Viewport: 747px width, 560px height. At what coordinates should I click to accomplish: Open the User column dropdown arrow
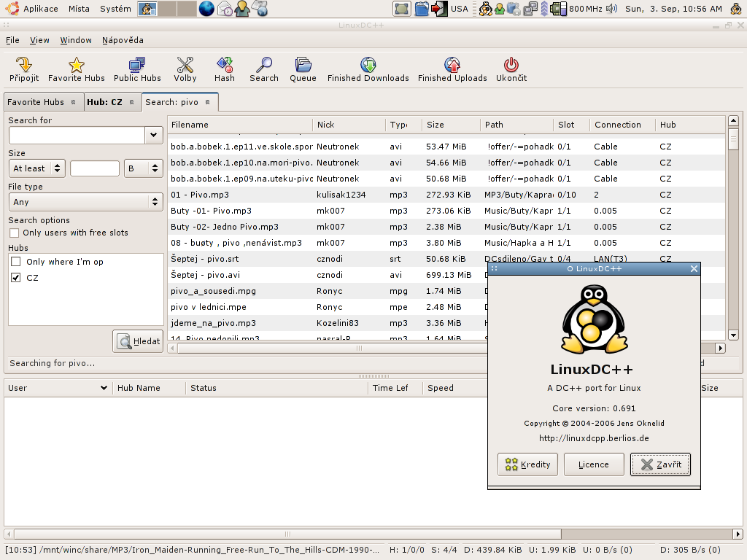(x=104, y=388)
